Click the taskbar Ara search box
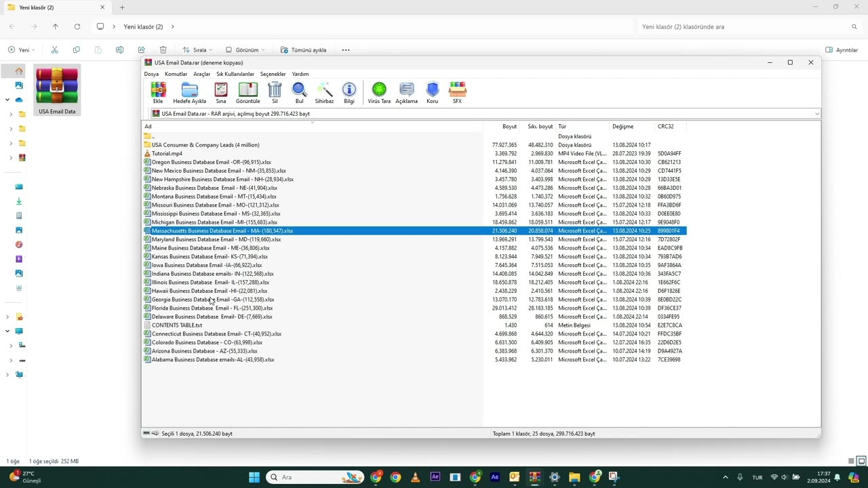 coord(315,477)
